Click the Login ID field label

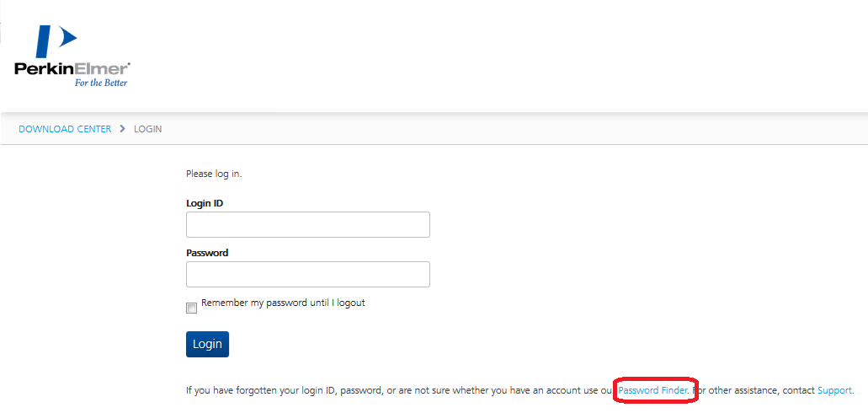coord(205,203)
